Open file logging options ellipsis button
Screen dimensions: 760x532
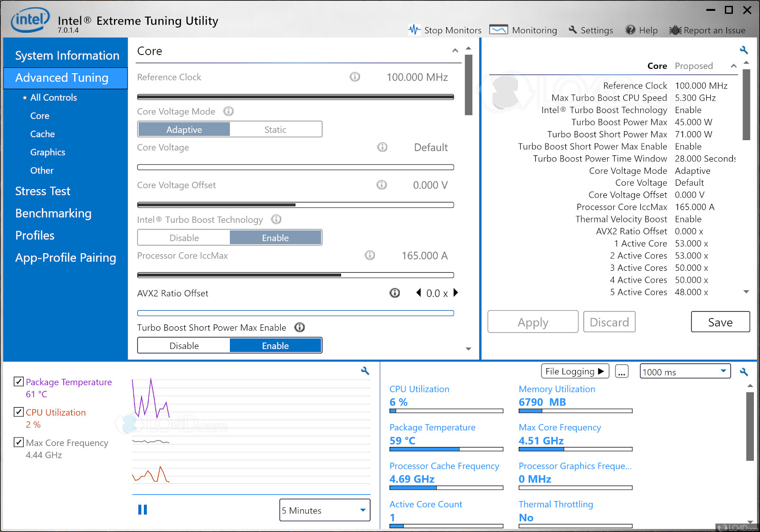[621, 371]
